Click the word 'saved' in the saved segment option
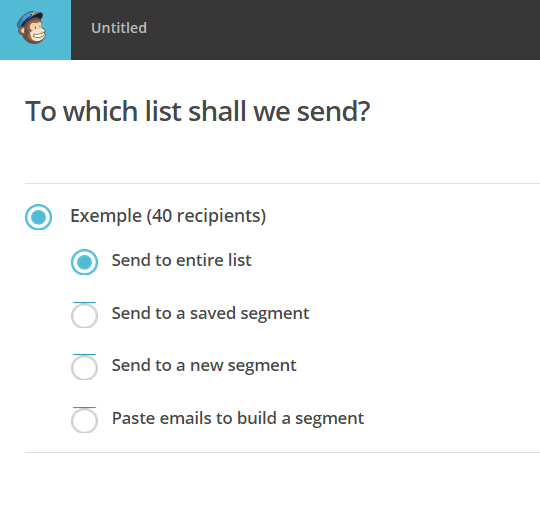 (x=212, y=313)
